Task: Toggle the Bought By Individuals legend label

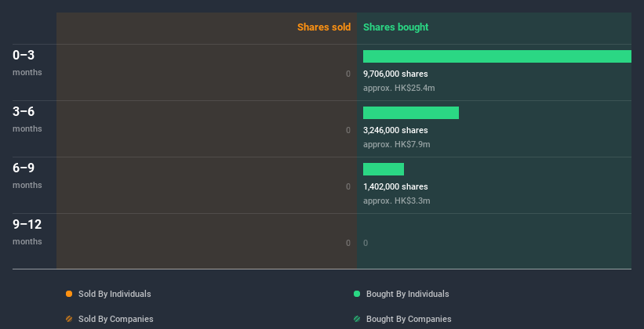Action: coord(407,294)
